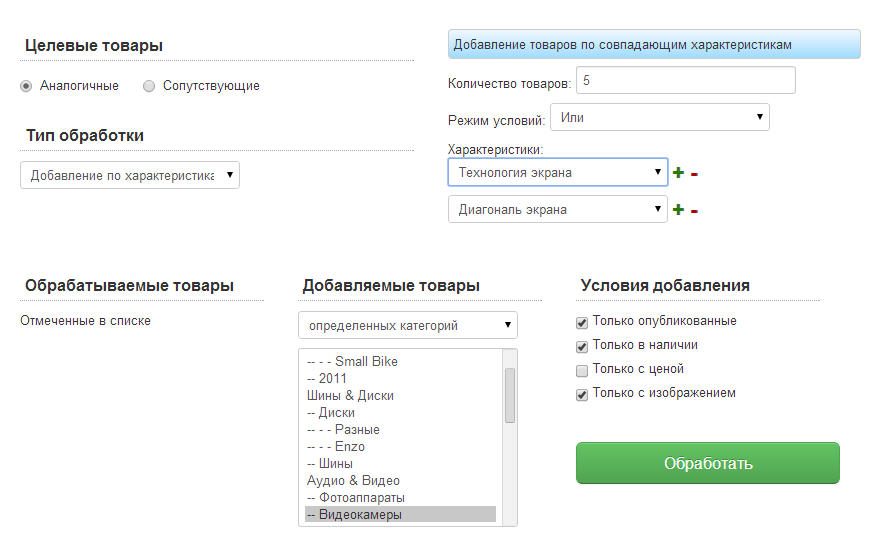Select the Аналогичные radio button
Image resolution: width=884 pixels, height=551 pixels.
coord(26,86)
